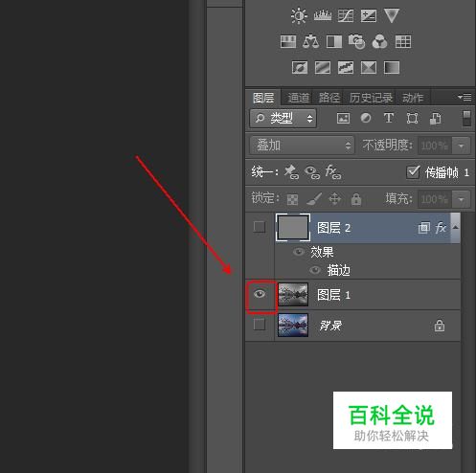This screenshot has width=476, height=473.
Task: Show 图层 2 visibility box
Action: coord(260,227)
